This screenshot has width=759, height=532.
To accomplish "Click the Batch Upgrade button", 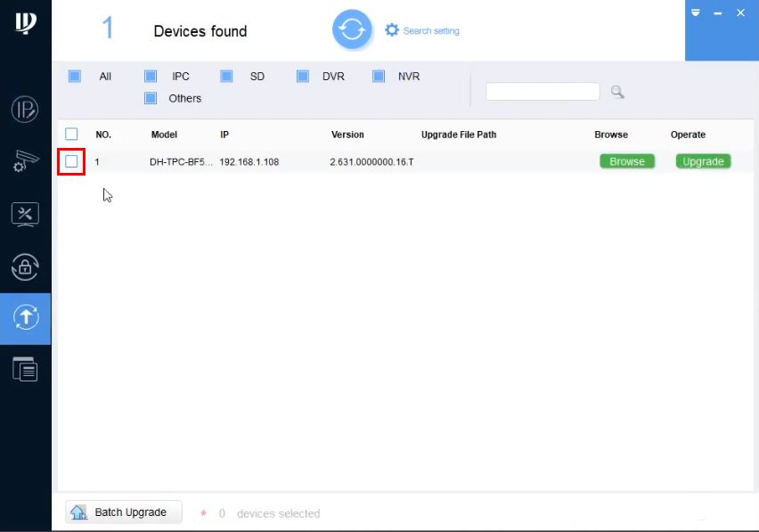I will [124, 512].
